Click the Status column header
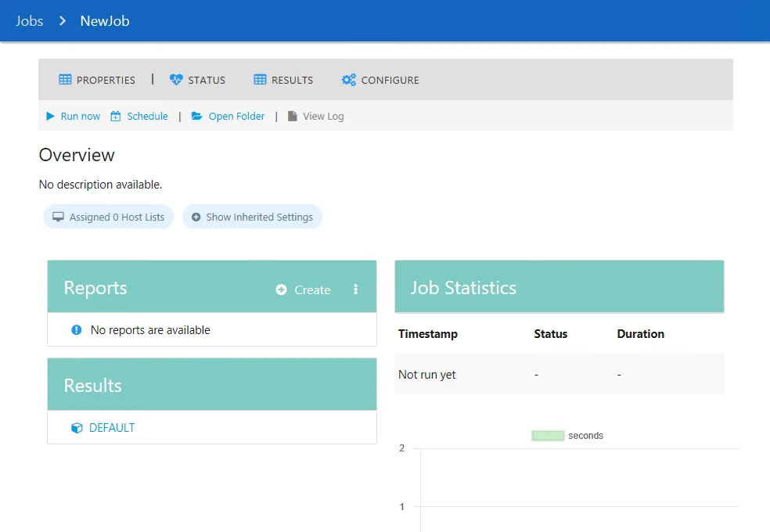Viewport: 770px width, 532px height. point(550,334)
